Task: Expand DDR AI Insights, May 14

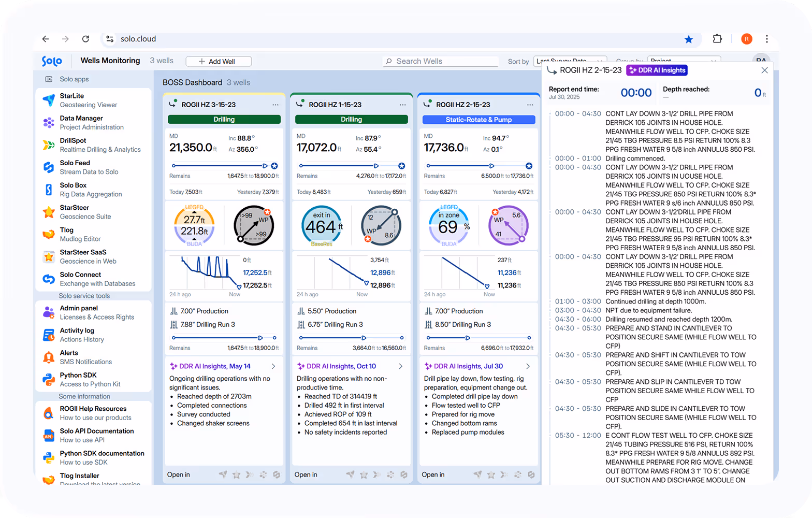Action: 273,366
